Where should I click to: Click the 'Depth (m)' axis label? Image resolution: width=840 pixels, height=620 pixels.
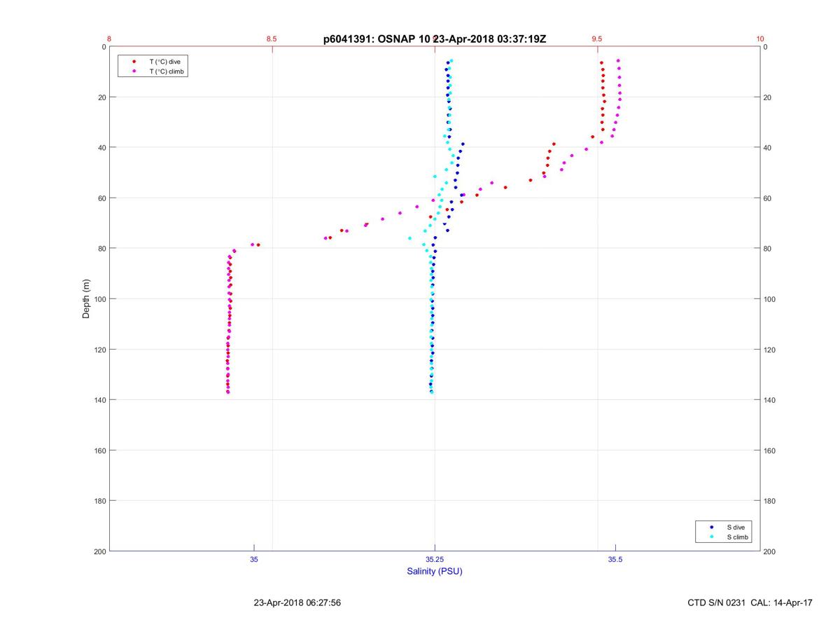point(86,298)
